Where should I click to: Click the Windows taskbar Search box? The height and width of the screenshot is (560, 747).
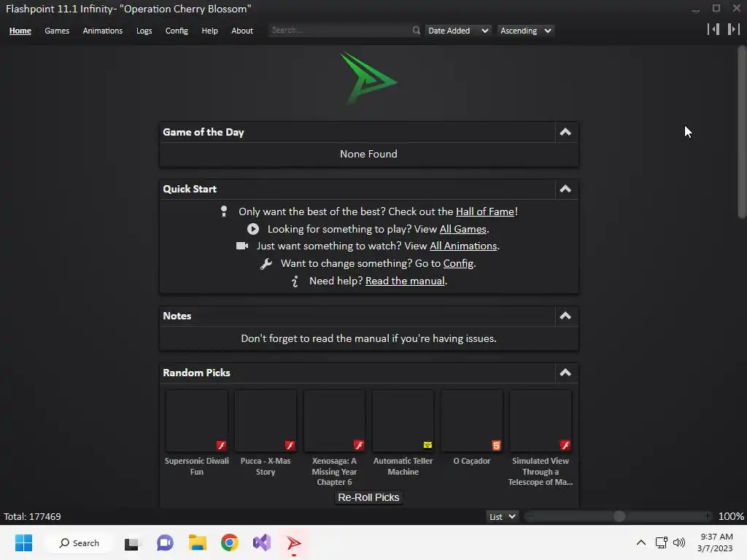(x=79, y=542)
